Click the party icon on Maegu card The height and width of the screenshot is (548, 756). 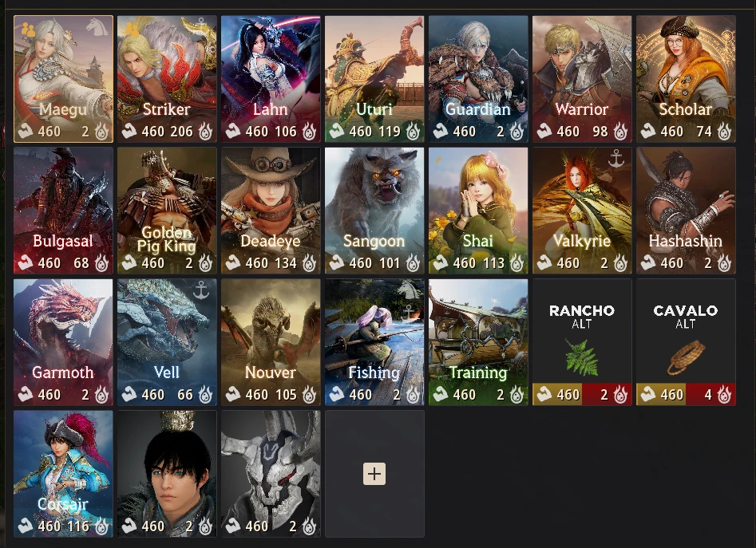click(x=28, y=31)
